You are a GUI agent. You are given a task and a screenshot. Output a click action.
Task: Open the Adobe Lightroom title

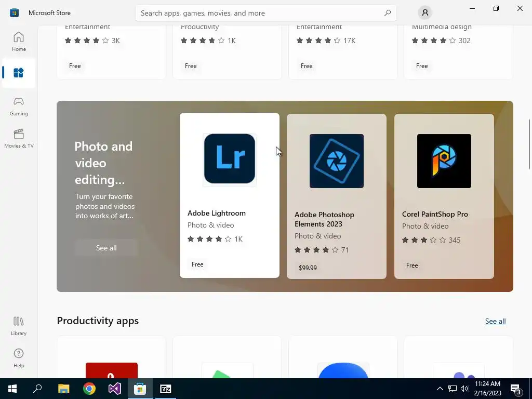(217, 213)
